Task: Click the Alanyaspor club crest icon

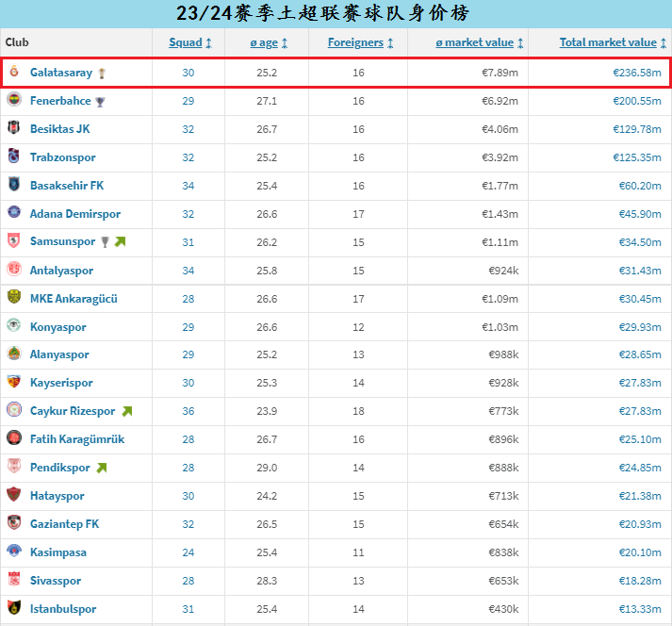Action: pyautogui.click(x=14, y=354)
